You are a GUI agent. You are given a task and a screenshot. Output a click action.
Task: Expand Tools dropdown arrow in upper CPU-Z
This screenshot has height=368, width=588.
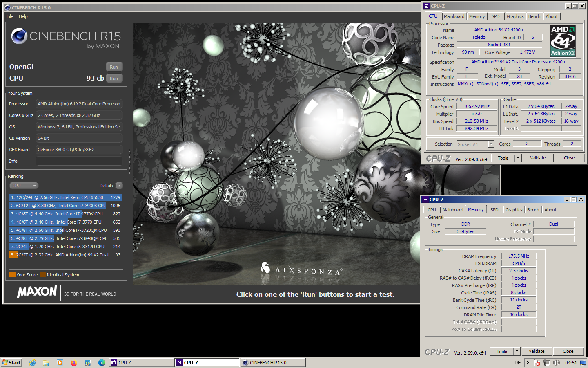click(x=518, y=158)
